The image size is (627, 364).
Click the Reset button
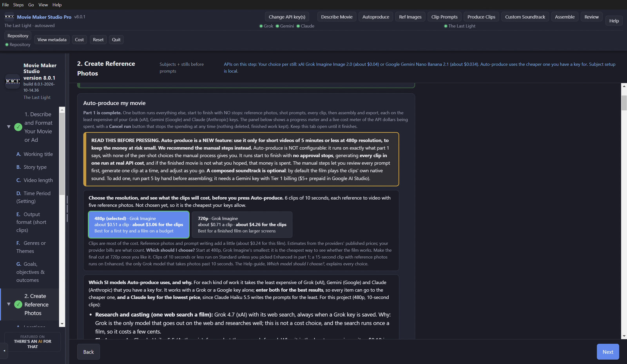[98, 40]
